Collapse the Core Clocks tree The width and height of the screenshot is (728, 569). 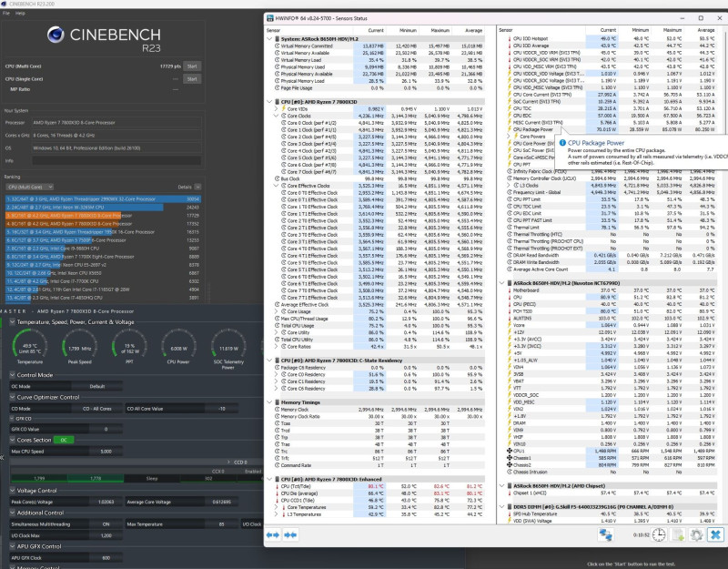[276, 116]
